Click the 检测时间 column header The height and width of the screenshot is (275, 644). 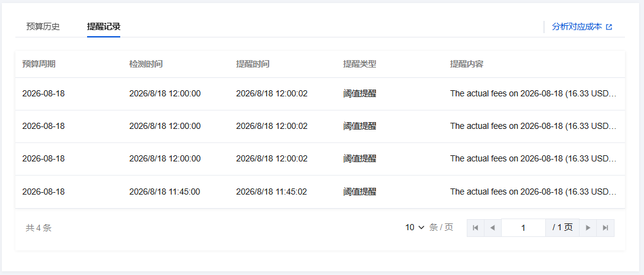click(x=146, y=64)
